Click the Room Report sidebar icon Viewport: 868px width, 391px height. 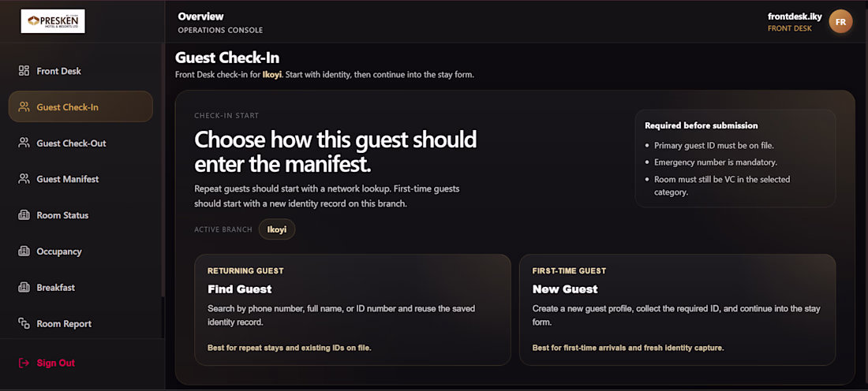coord(24,323)
